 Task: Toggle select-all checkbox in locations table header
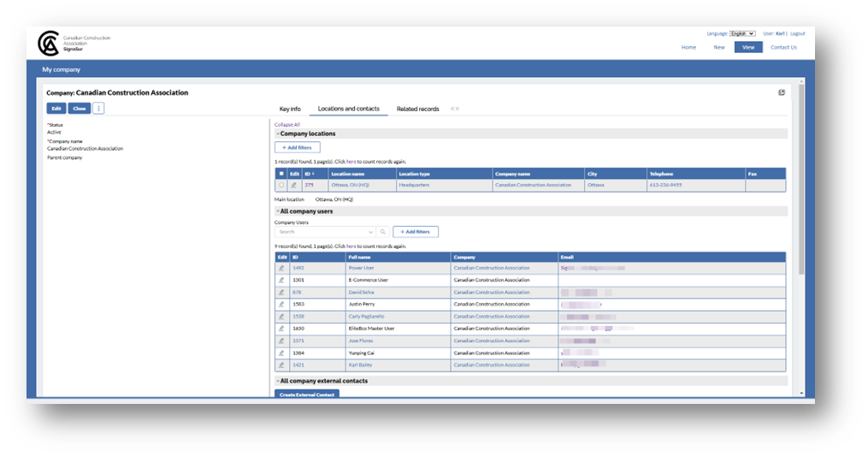pyautogui.click(x=281, y=173)
